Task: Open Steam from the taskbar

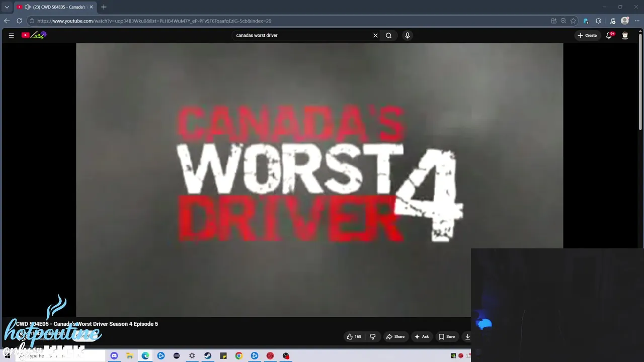Action: (208, 356)
